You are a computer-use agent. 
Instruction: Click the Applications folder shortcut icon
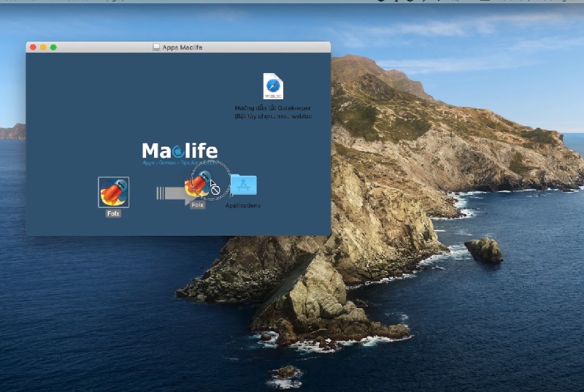tap(243, 185)
